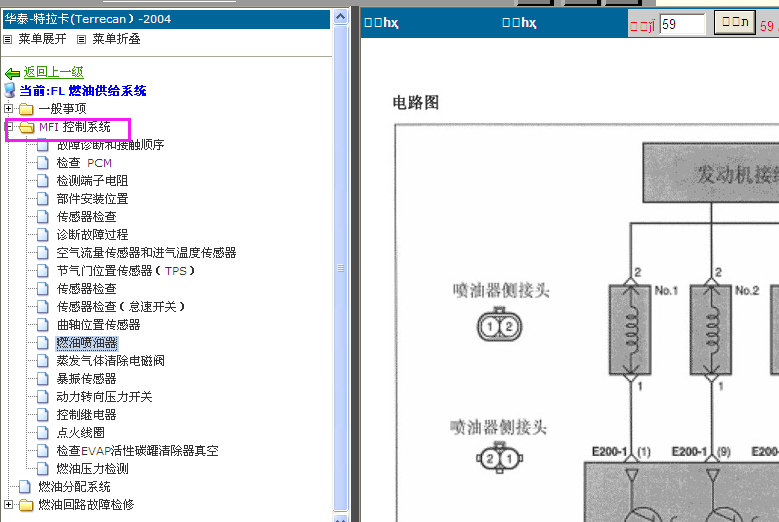Open the 部件安装位置 page
This screenshot has width=779, height=522.
[x=92, y=199]
